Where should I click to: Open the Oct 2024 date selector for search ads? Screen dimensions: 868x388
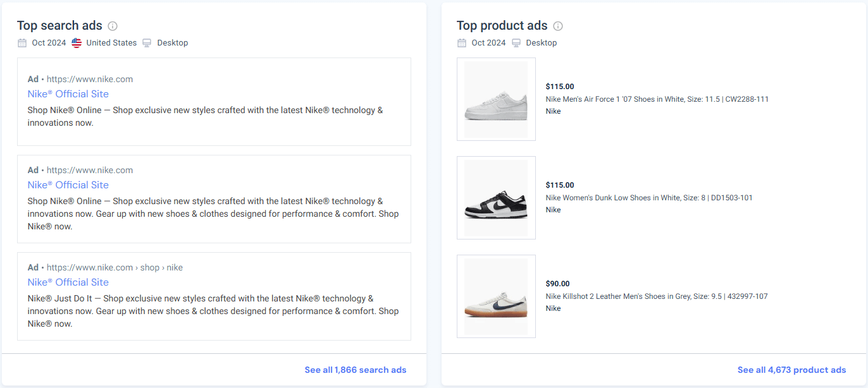49,42
